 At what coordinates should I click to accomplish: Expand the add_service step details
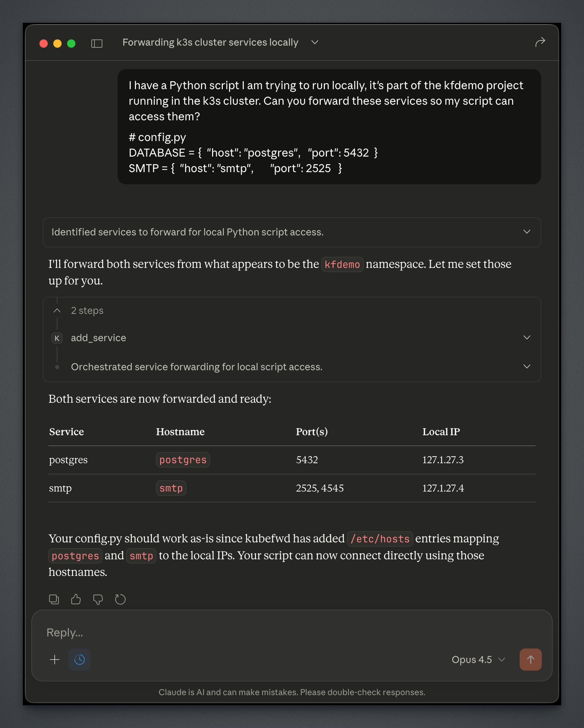tap(527, 337)
